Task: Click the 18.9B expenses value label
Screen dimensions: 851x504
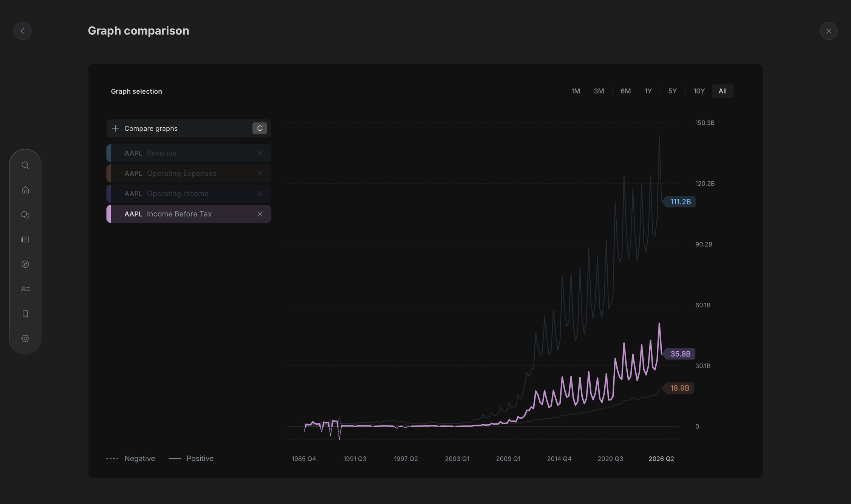Action: click(679, 388)
